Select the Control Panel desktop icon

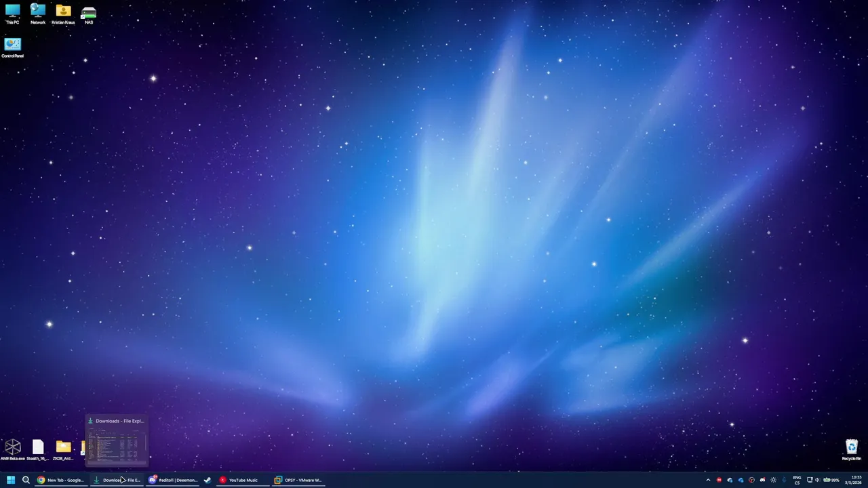(x=12, y=47)
